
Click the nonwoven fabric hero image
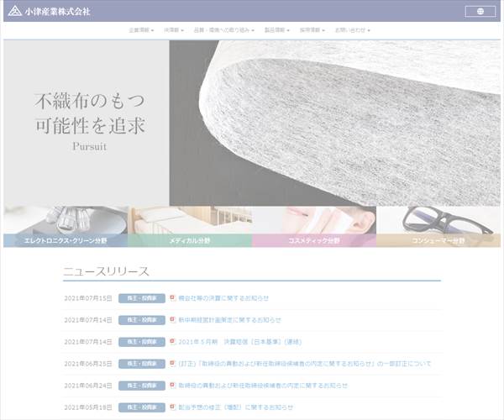tap(335, 123)
